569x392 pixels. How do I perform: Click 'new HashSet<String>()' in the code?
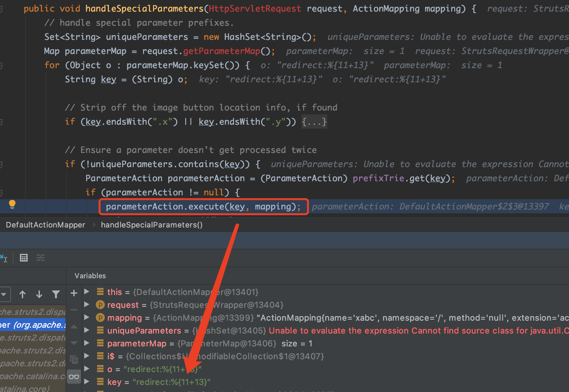(257, 37)
